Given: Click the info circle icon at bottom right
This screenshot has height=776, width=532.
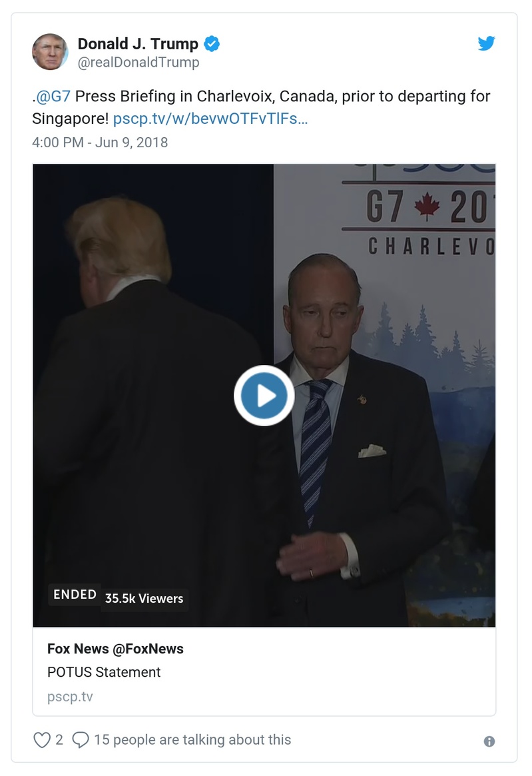Looking at the screenshot, I should [490, 741].
